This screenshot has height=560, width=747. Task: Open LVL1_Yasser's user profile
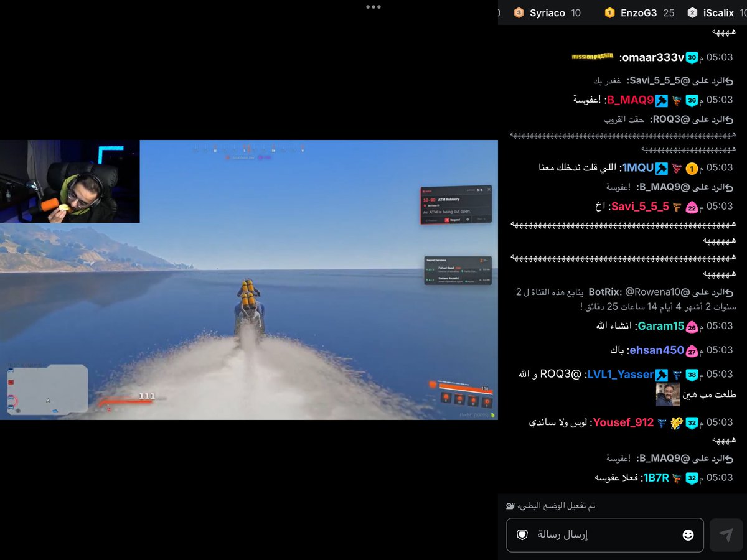pyautogui.click(x=621, y=375)
